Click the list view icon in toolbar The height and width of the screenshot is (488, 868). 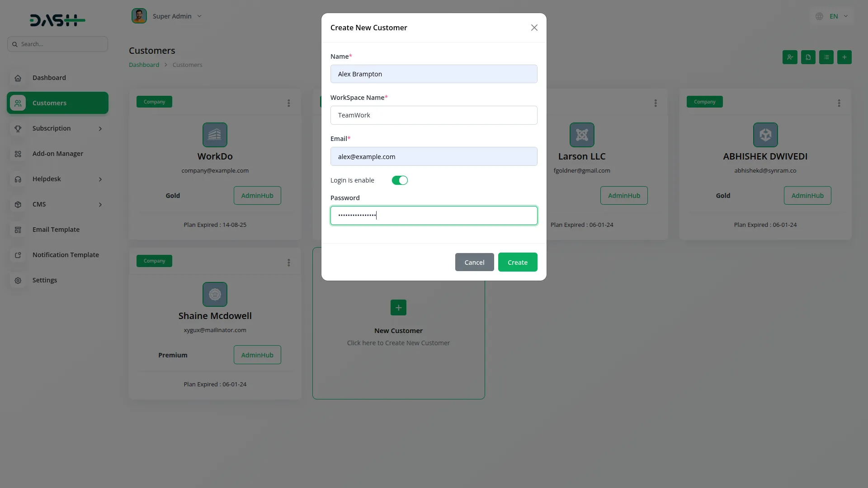[x=826, y=57]
